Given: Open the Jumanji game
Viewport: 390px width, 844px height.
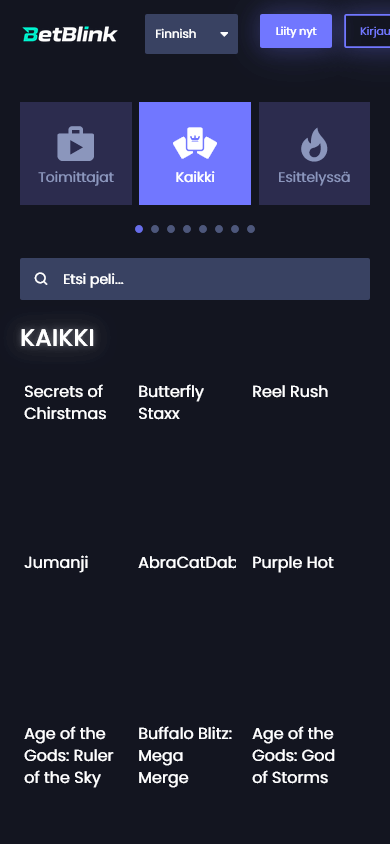Looking at the screenshot, I should click(x=56, y=563).
